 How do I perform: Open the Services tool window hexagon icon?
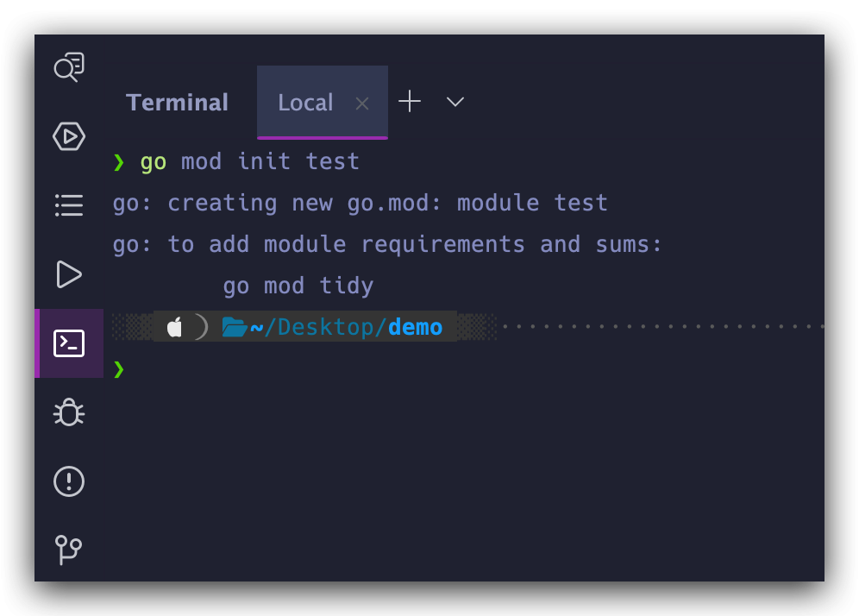coord(69,136)
